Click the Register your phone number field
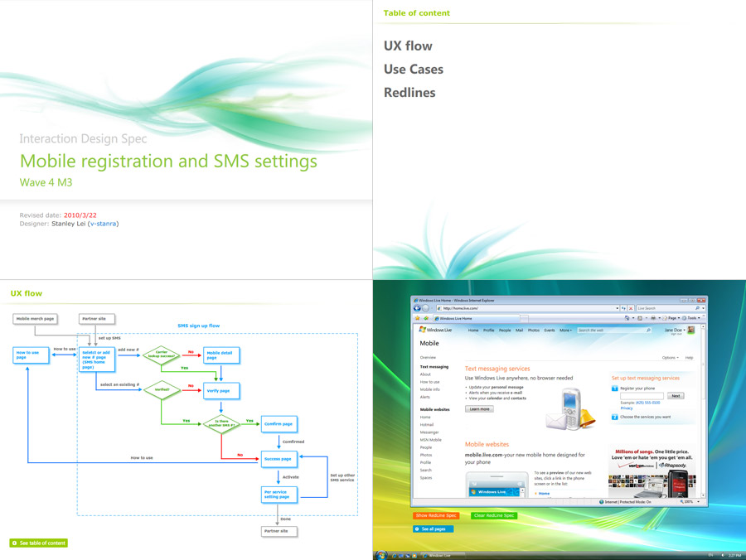The height and width of the screenshot is (560, 746). (642, 396)
